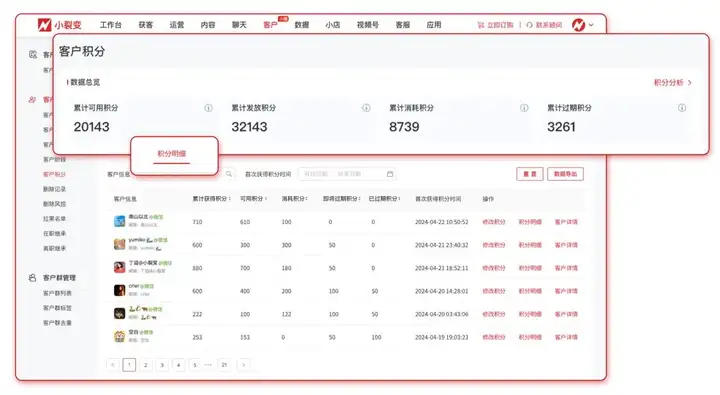Open the 客户群列表 sidebar item
The image size is (720, 395).
click(57, 293)
